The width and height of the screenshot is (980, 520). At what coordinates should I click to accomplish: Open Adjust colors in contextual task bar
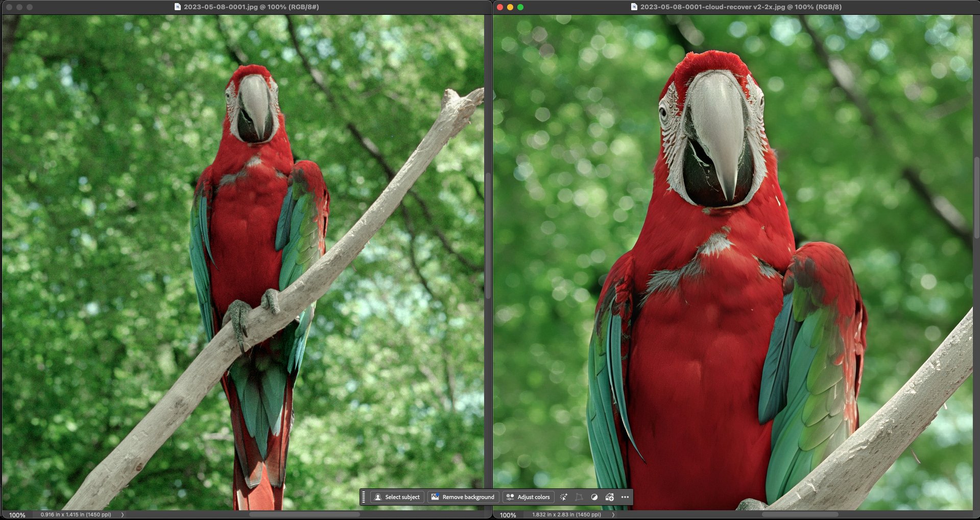pos(528,497)
